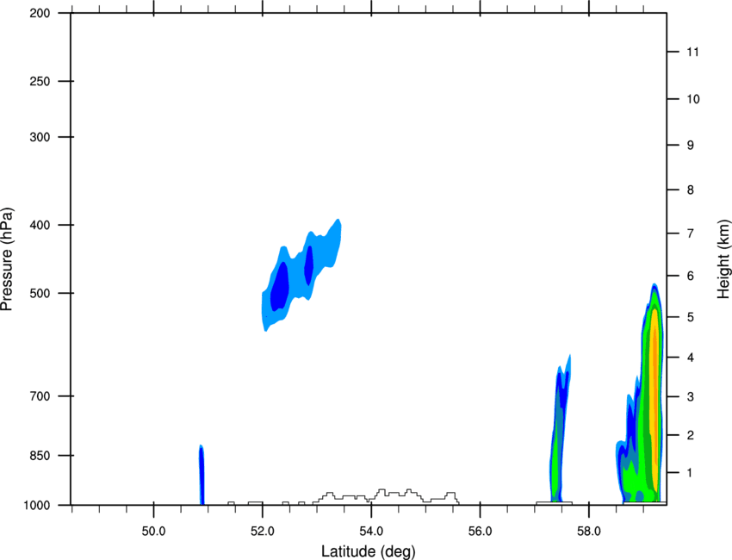Click the 250 pressure tick label
This screenshot has width=732, height=560.
pyautogui.click(x=40, y=81)
